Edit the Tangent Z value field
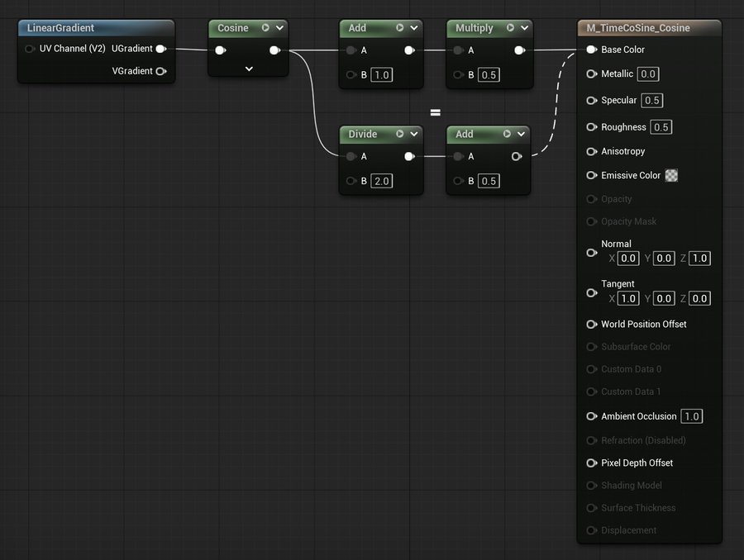 tap(699, 299)
